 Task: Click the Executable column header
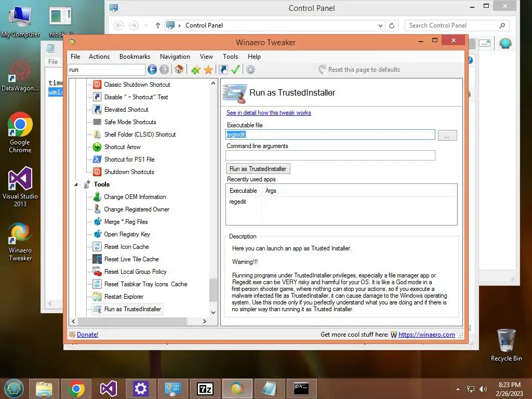(x=243, y=191)
